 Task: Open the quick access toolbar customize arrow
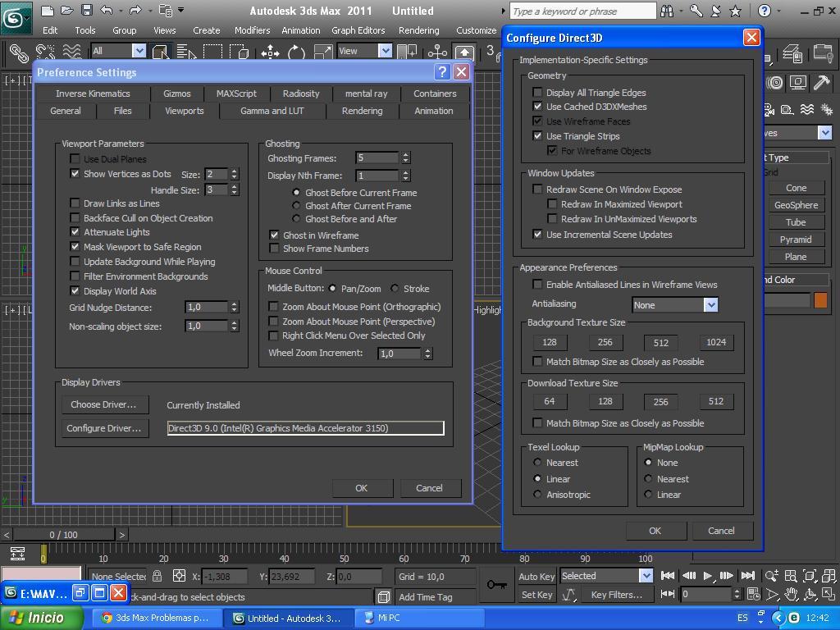(x=181, y=10)
